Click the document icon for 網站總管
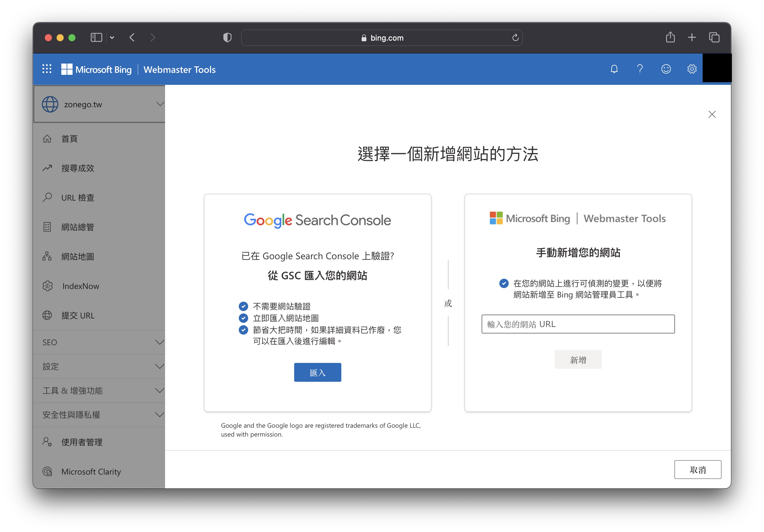This screenshot has height=532, width=764. pos(47,227)
